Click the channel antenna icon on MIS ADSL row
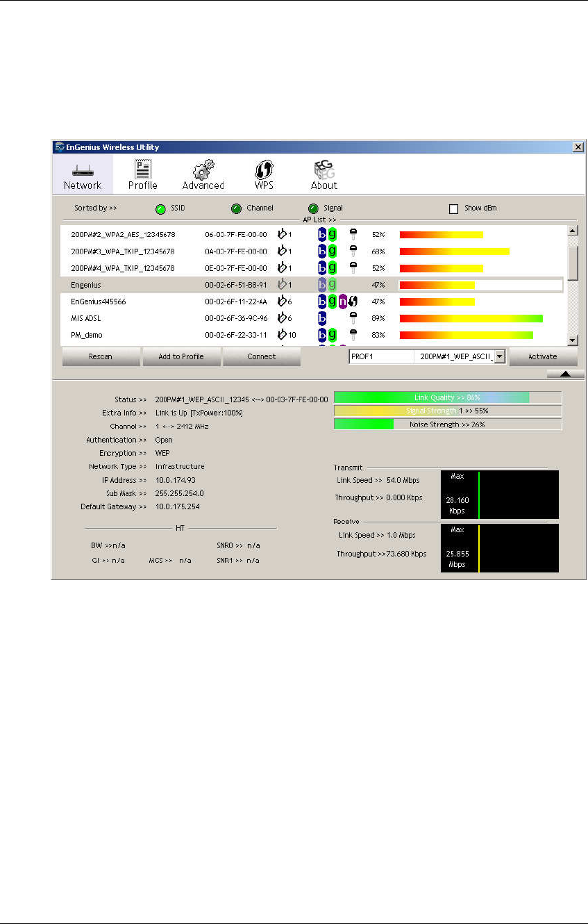Viewport: 588px width, 924px height. tap(282, 318)
